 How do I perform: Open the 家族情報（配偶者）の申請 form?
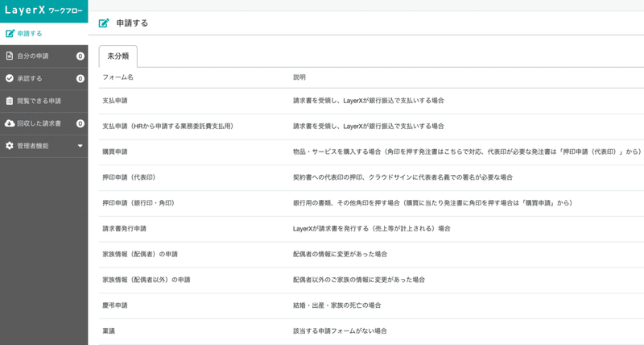pos(140,254)
